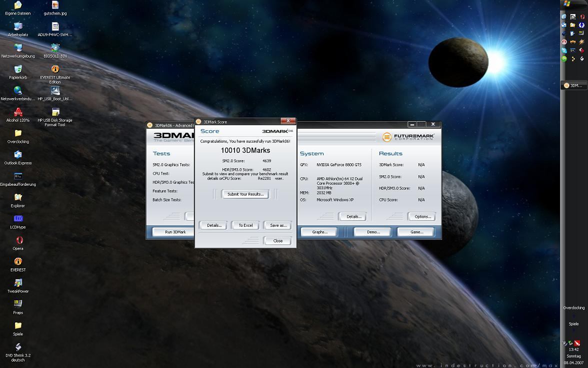This screenshot has width=588, height=368.
Task: Launch DVD Shrink 3.2 deutsch shortcut
Action: click(x=17, y=352)
